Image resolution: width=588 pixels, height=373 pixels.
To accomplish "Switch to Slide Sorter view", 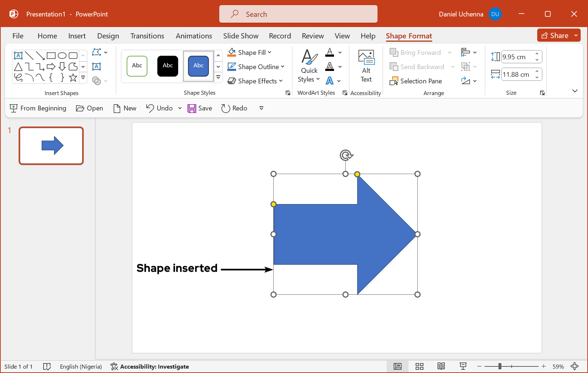I will [x=419, y=366].
